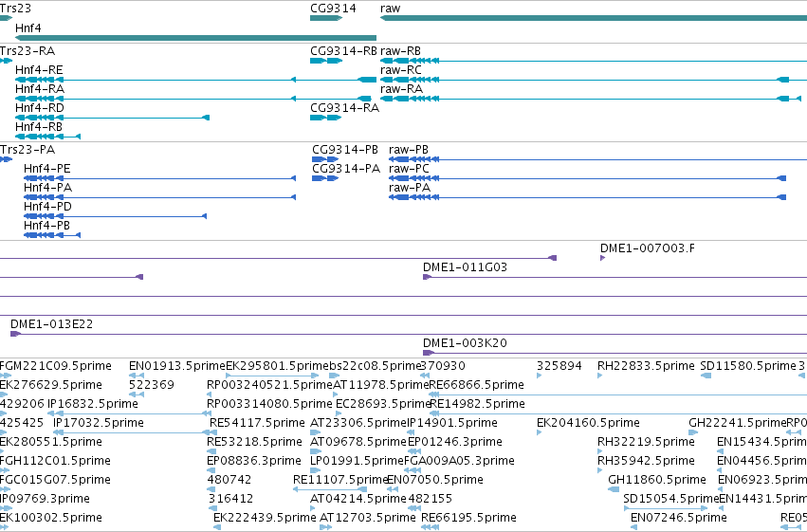
Task: Click the Hnf4-PE protein label
Action: tap(47, 169)
